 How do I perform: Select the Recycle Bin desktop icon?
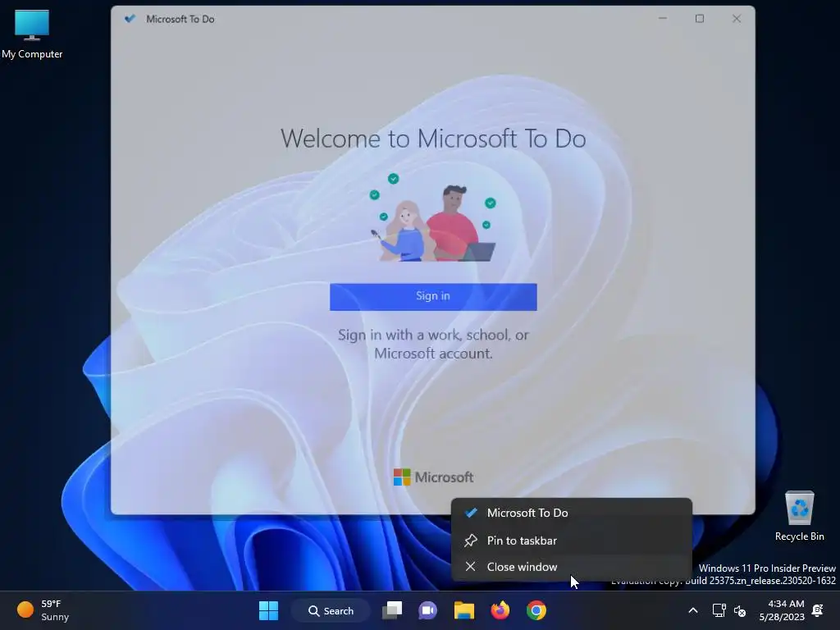click(x=799, y=517)
